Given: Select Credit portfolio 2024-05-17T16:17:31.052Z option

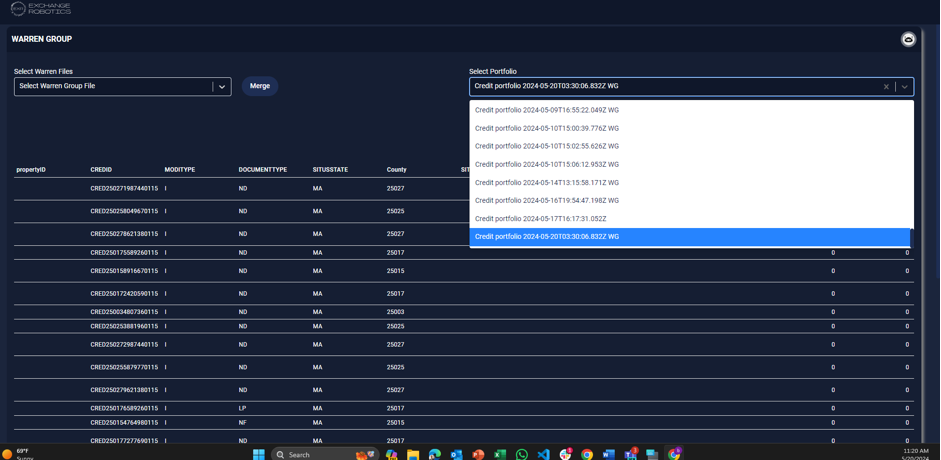Looking at the screenshot, I should pyautogui.click(x=540, y=219).
